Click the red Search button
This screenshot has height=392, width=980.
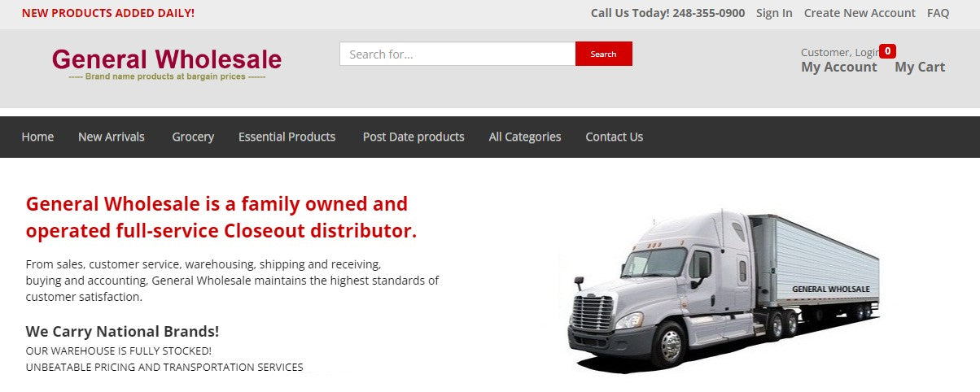coord(603,54)
